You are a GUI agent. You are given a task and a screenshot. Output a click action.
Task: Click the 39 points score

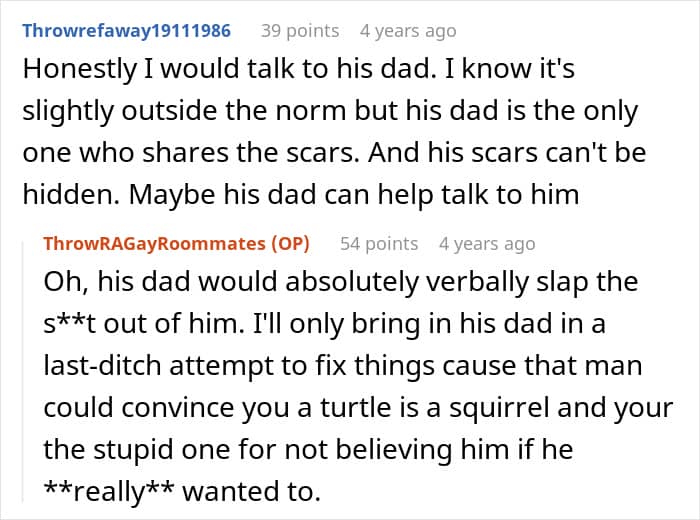click(300, 30)
